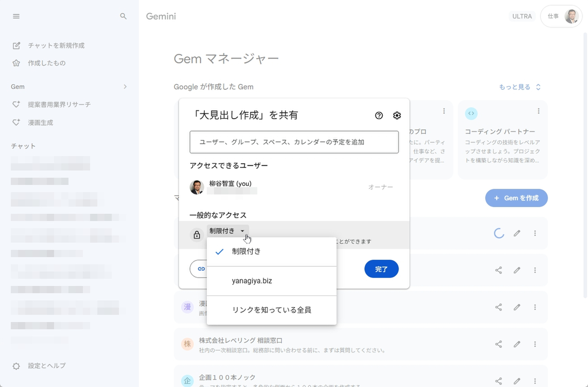Click the 株 Gem avatar icon
Viewport: 588px width, 387px height.
point(187,344)
